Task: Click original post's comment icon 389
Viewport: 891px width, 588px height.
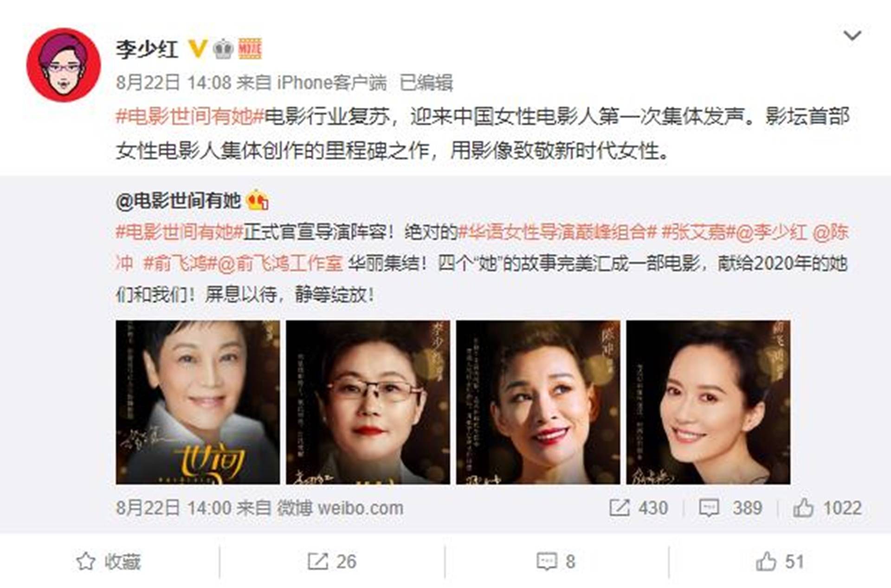Action: 730,508
